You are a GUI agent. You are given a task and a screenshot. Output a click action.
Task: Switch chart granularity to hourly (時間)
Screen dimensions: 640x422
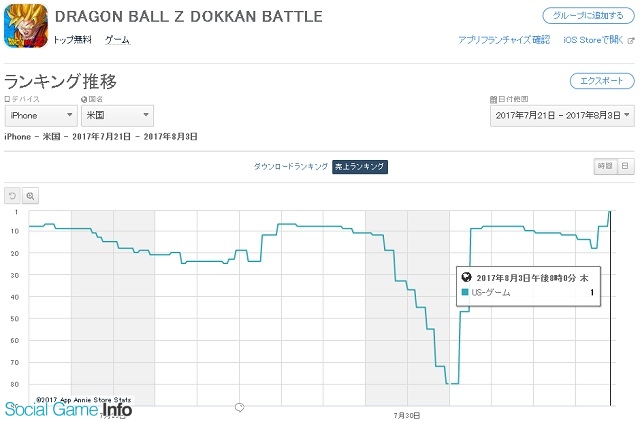[604, 166]
